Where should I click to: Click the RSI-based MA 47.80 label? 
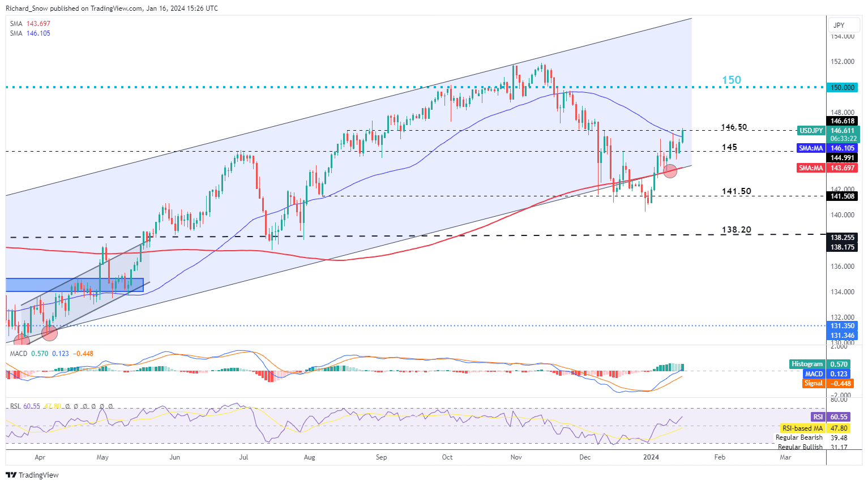(x=815, y=428)
